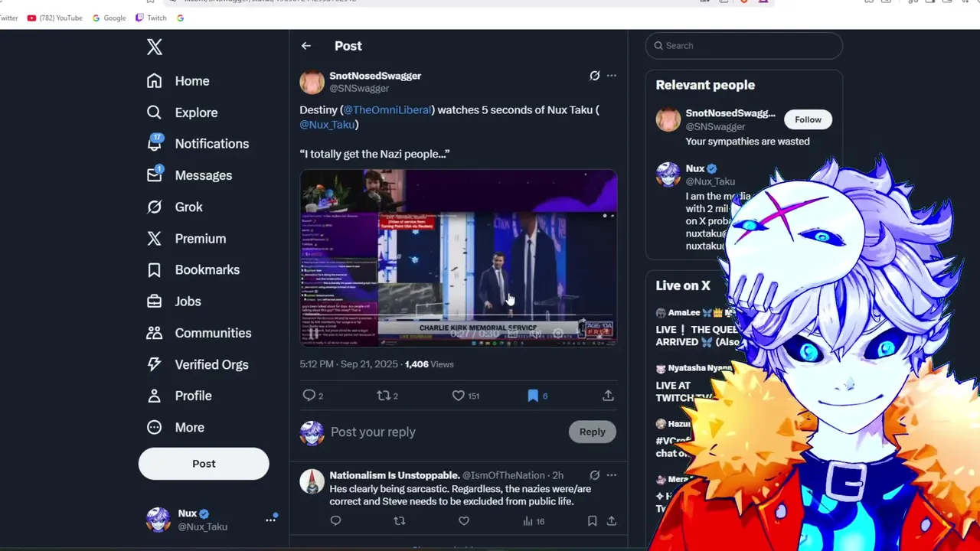The image size is (980, 551).
Task: Click the Profile person icon
Action: 155,396
